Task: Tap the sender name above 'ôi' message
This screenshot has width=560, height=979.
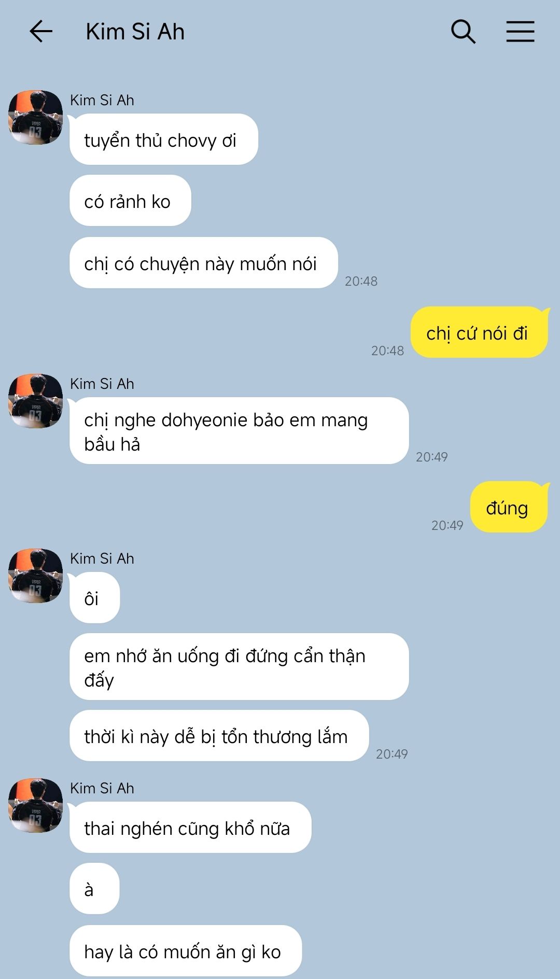Action: pyautogui.click(x=102, y=558)
